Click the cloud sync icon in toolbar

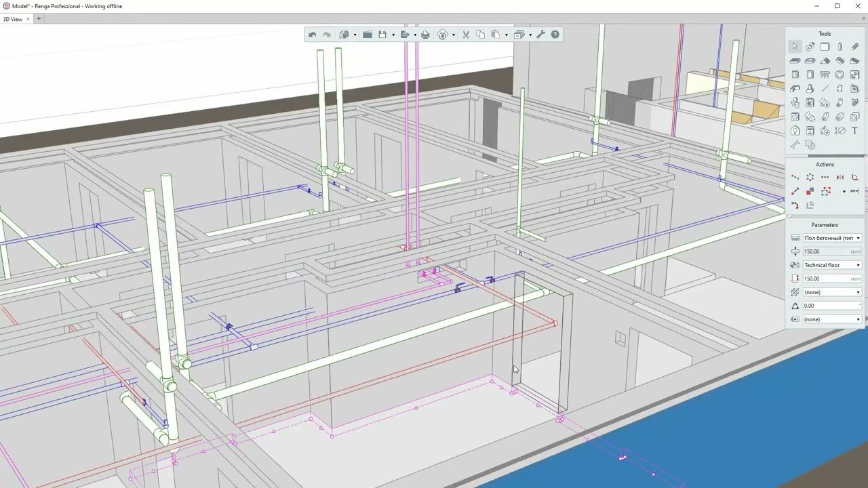coord(443,35)
